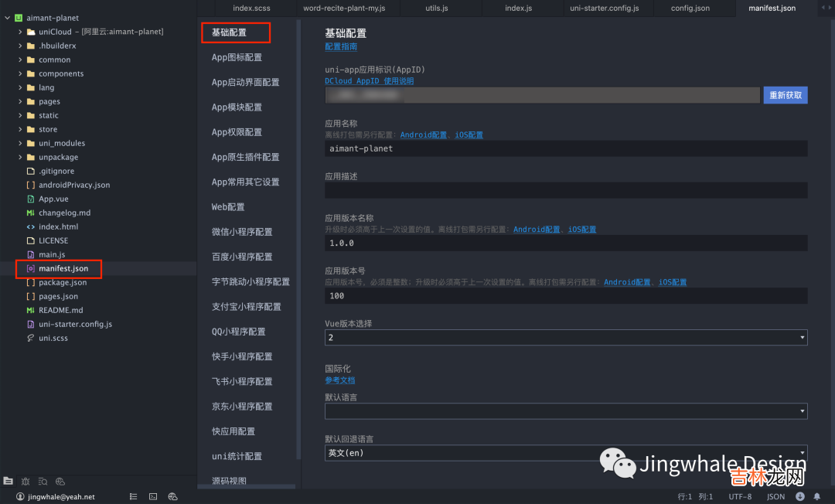Image resolution: width=835 pixels, height=504 pixels.
Task: Collapse the aimant-planet project root
Action: tap(7, 18)
